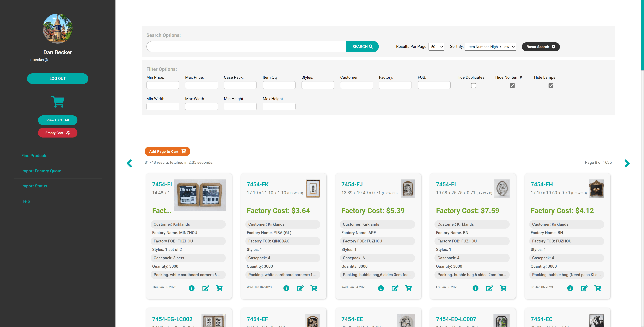The height and width of the screenshot is (327, 644).
Task: Add item 7454-EJ to cart
Action: point(408,288)
